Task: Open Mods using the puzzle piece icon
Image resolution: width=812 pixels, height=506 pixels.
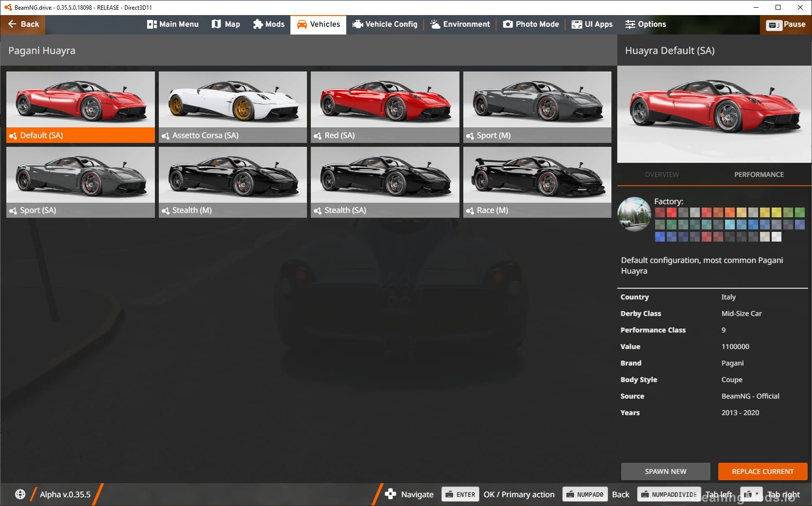Action: 257,24
